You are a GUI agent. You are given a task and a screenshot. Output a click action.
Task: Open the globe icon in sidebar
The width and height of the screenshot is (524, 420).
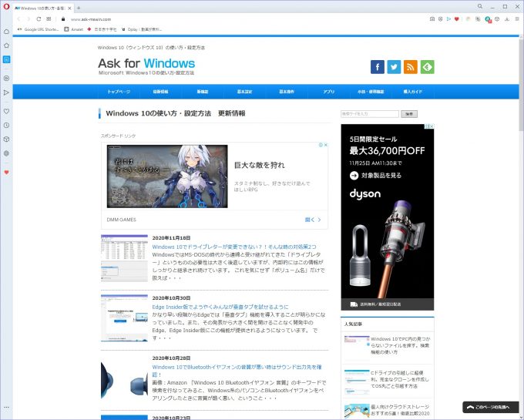(6, 153)
